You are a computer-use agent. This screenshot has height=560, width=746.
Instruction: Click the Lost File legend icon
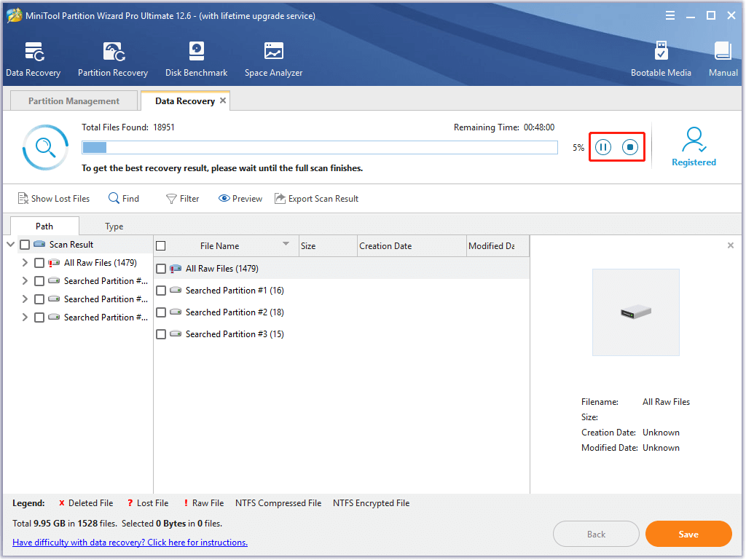click(x=130, y=503)
